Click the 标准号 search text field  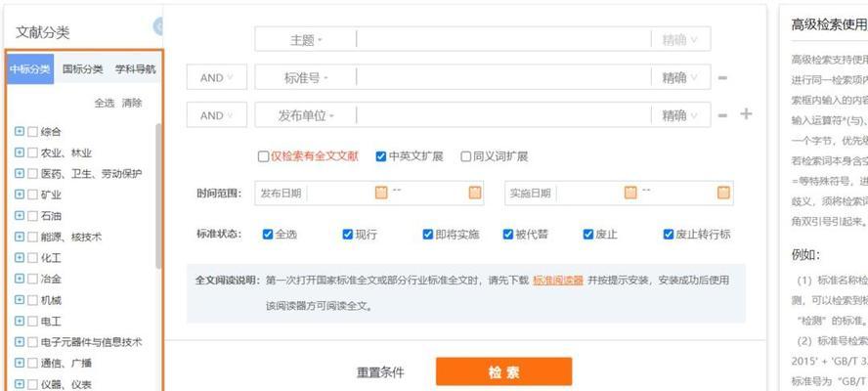point(503,78)
